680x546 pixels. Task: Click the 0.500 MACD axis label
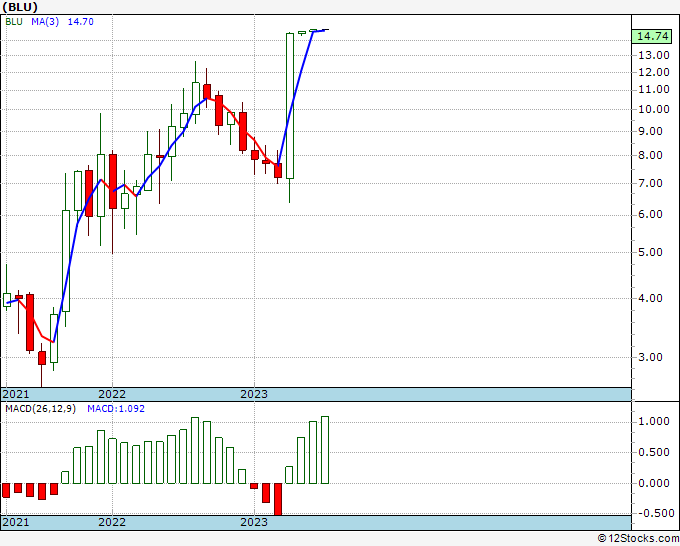(654, 452)
